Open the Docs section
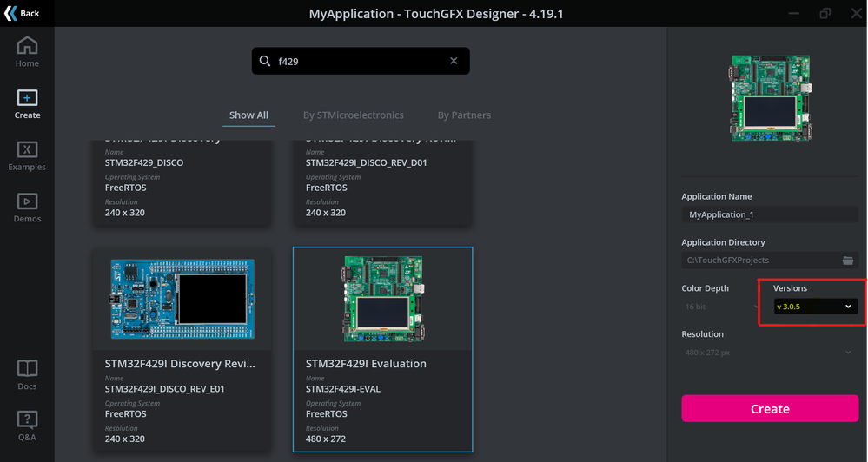868x462 pixels. tap(27, 375)
